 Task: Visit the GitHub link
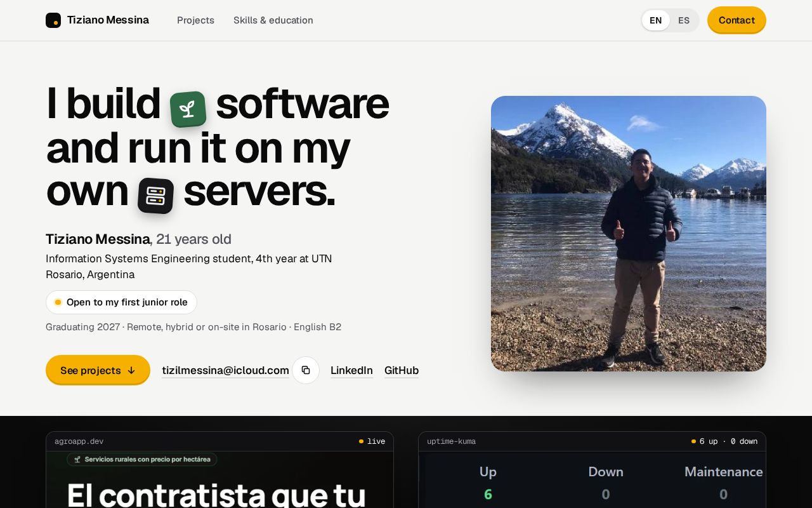[402, 370]
